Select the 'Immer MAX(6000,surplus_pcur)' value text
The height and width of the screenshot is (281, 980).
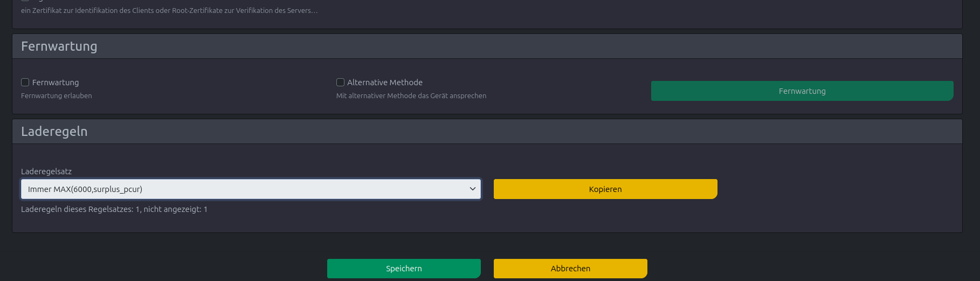point(85,189)
